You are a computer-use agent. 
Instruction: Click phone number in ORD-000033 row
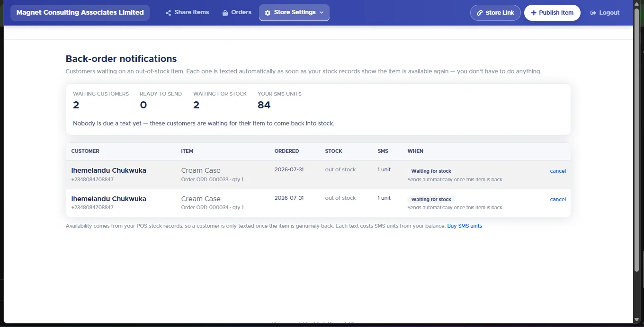[x=92, y=180]
